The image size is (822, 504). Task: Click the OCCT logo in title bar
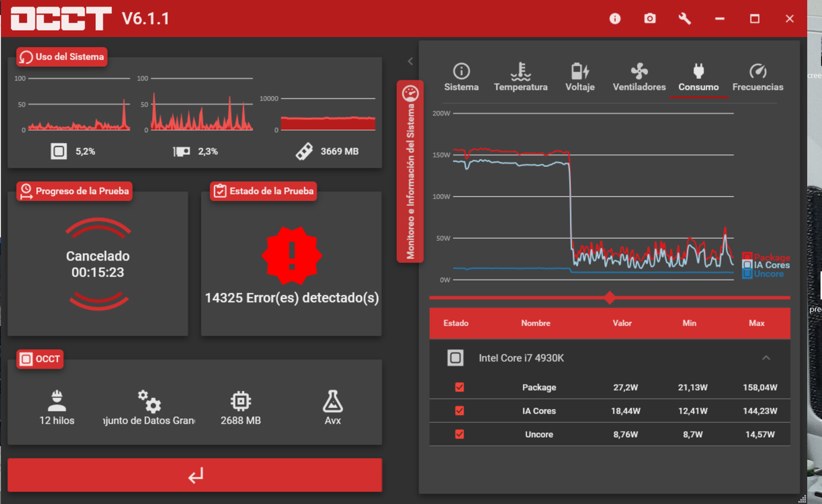point(61,19)
